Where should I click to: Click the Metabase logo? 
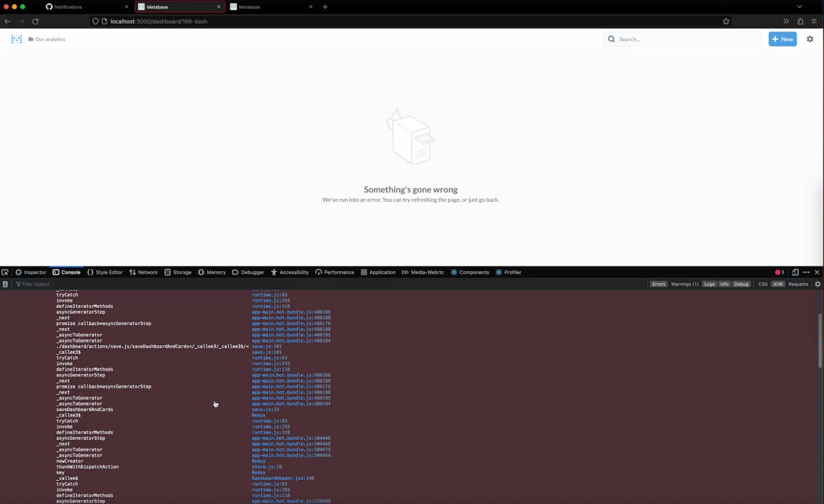[16, 39]
